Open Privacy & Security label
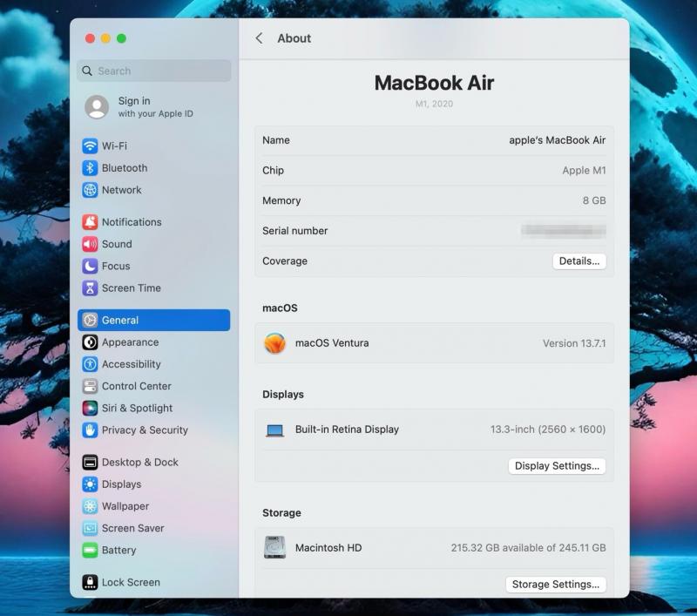 [x=145, y=430]
